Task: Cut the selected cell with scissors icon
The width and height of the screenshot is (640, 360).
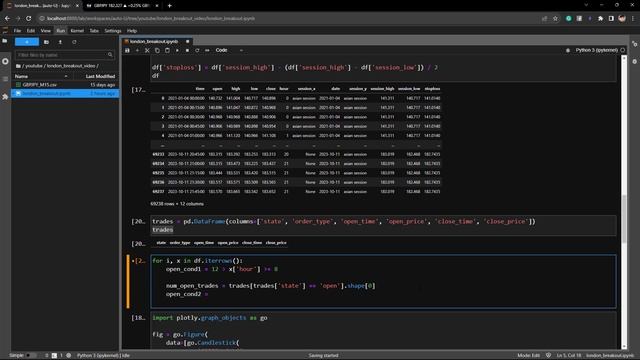Action: click(x=147, y=50)
